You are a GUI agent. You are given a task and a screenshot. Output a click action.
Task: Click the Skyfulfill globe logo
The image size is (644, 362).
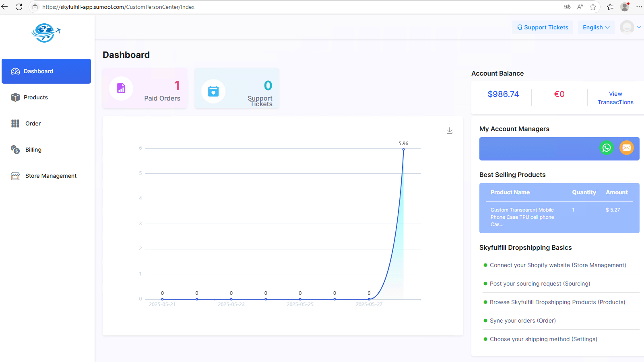tap(46, 33)
